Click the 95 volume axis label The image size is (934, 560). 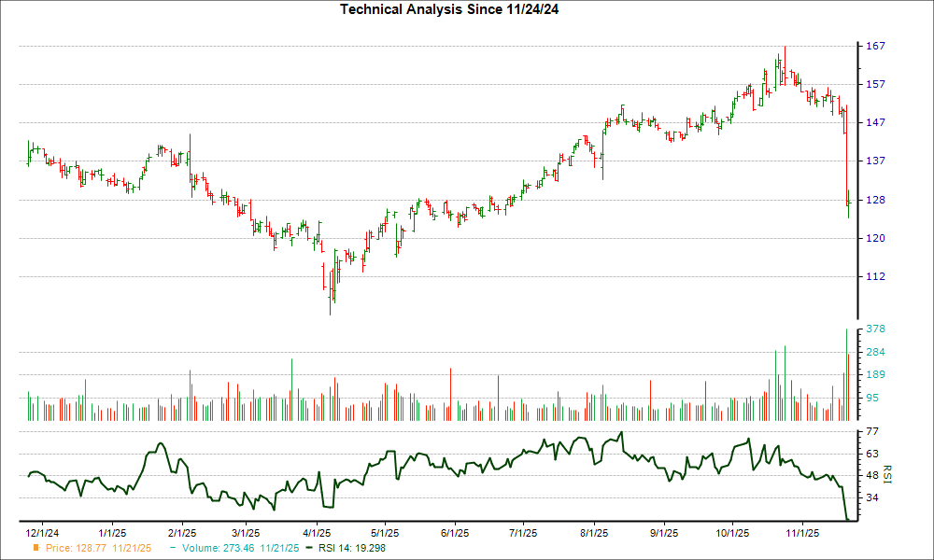872,398
